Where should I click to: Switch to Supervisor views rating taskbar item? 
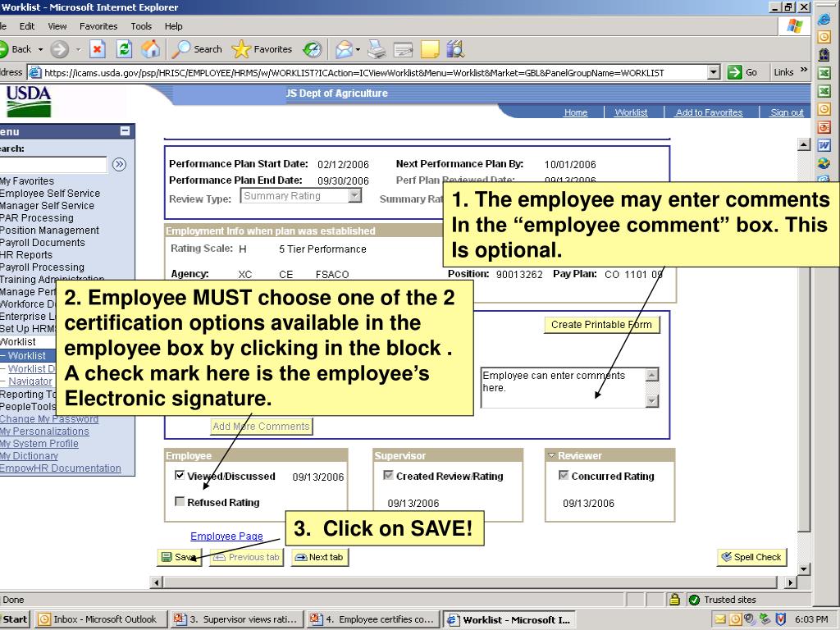pyautogui.click(x=237, y=620)
